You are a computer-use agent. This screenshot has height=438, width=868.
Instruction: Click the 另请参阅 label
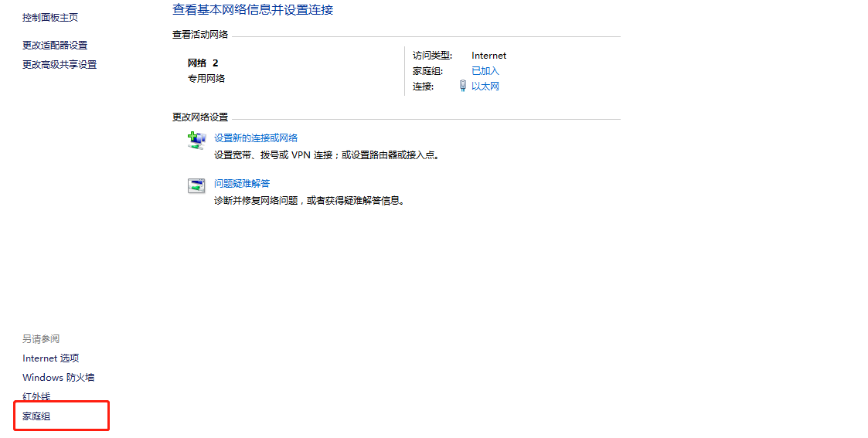[40, 339]
